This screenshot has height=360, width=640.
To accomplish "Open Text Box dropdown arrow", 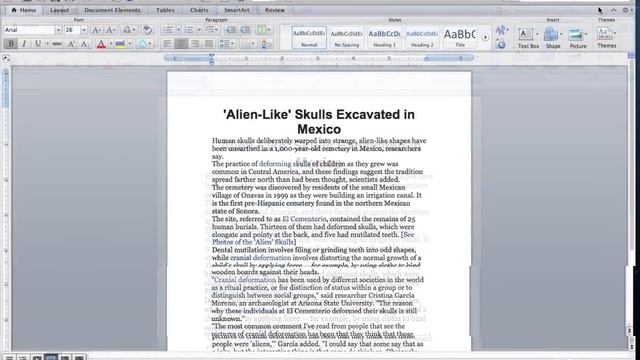I will click(x=537, y=34).
